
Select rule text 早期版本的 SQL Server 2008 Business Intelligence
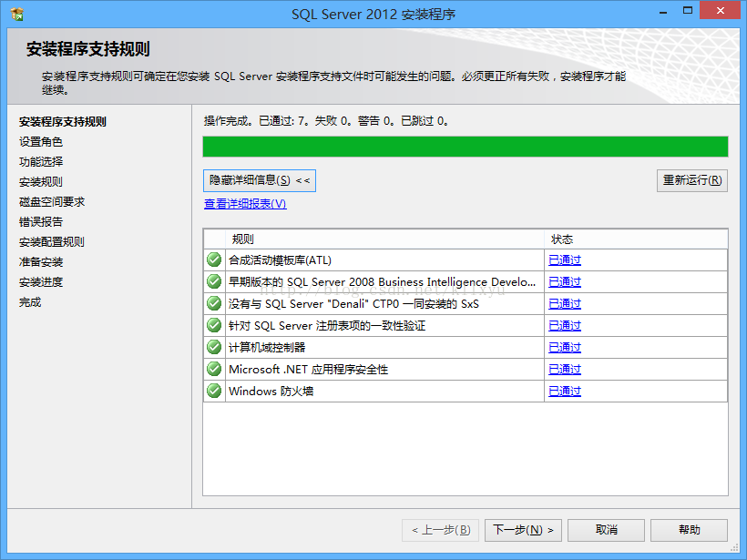pos(382,282)
